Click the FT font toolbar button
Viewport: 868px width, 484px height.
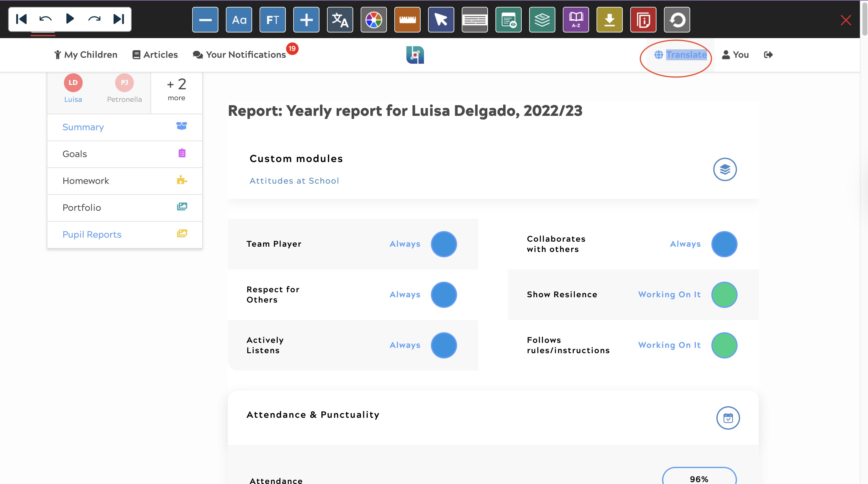click(x=272, y=20)
